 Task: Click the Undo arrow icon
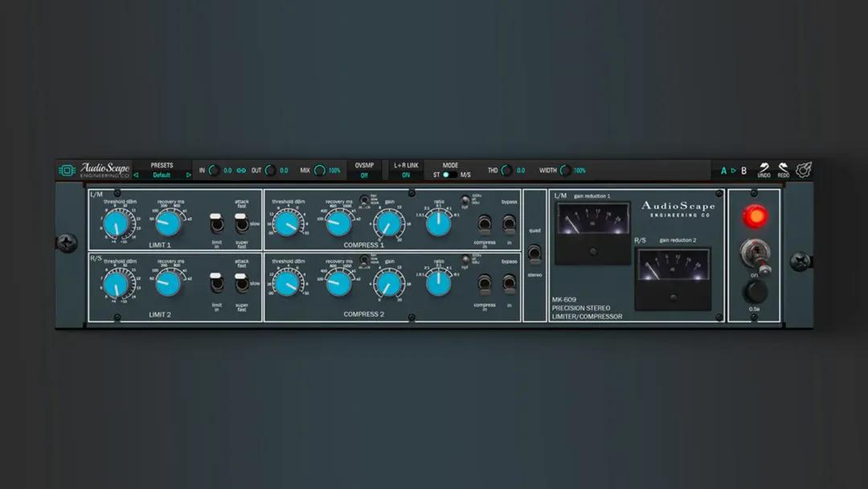[x=764, y=167]
